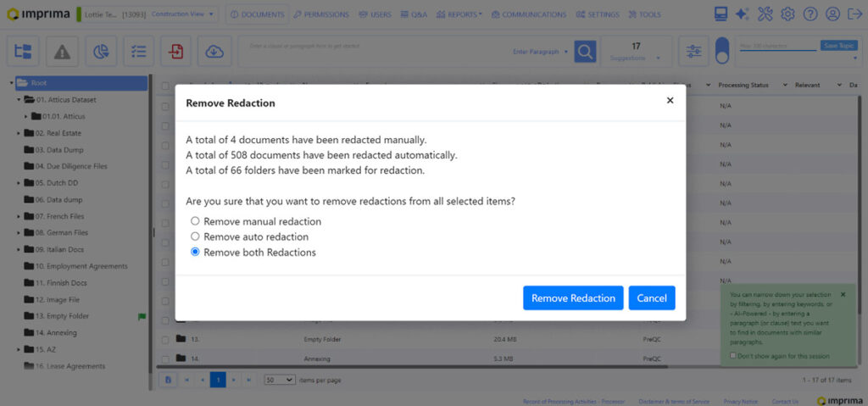
Task: Click the red document import icon
Action: coord(176,52)
